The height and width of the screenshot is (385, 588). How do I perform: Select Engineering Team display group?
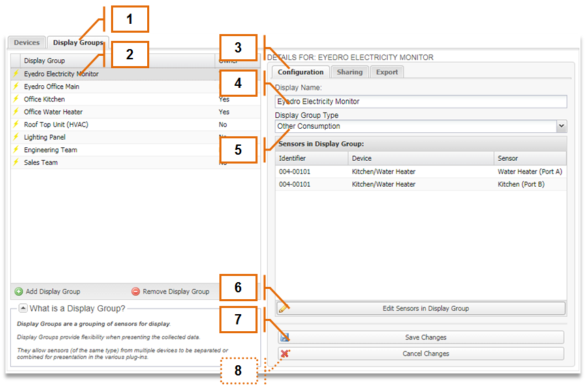135,150
